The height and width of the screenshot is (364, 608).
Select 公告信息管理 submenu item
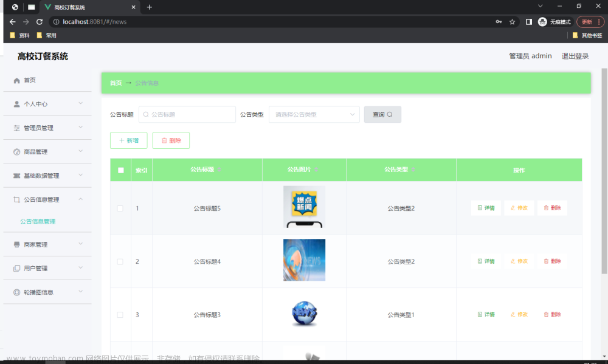38,221
